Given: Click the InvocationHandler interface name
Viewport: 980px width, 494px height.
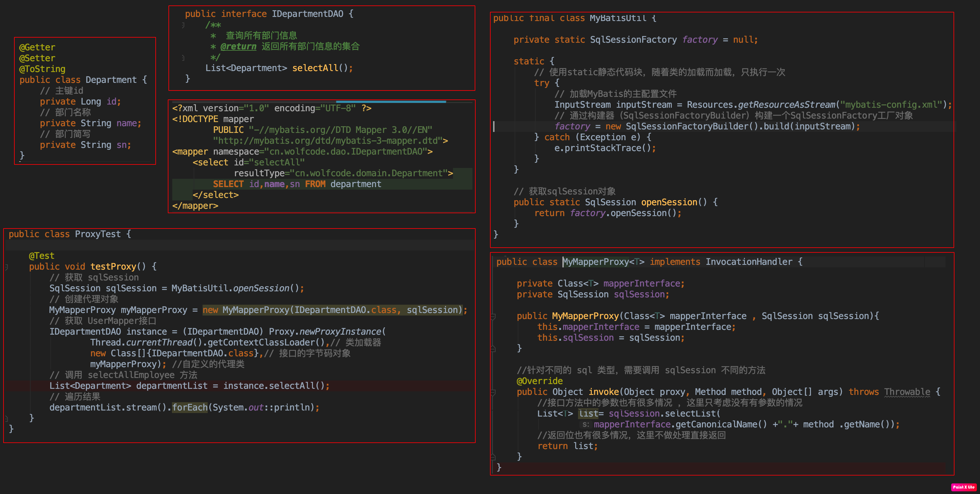Looking at the screenshot, I should (x=749, y=262).
